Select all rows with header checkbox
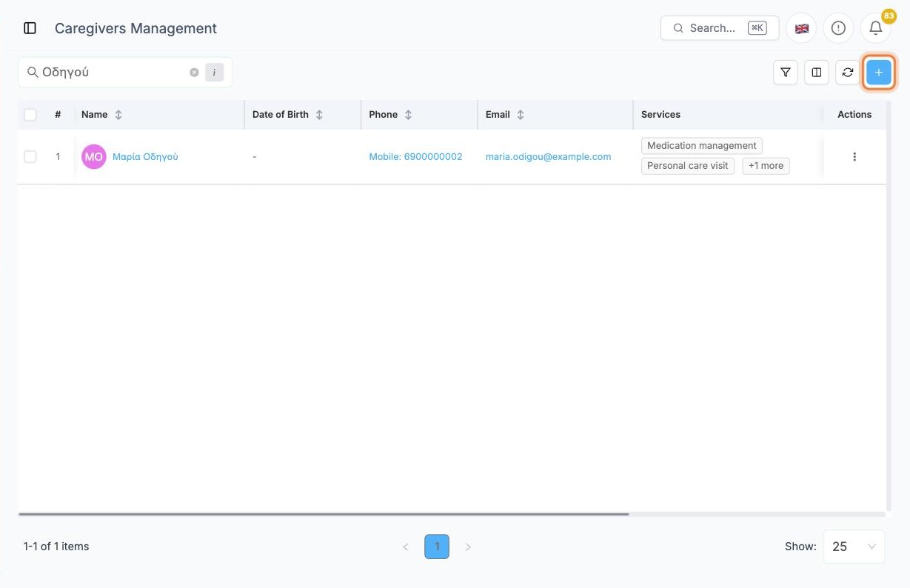This screenshot has width=910, height=588. click(30, 115)
